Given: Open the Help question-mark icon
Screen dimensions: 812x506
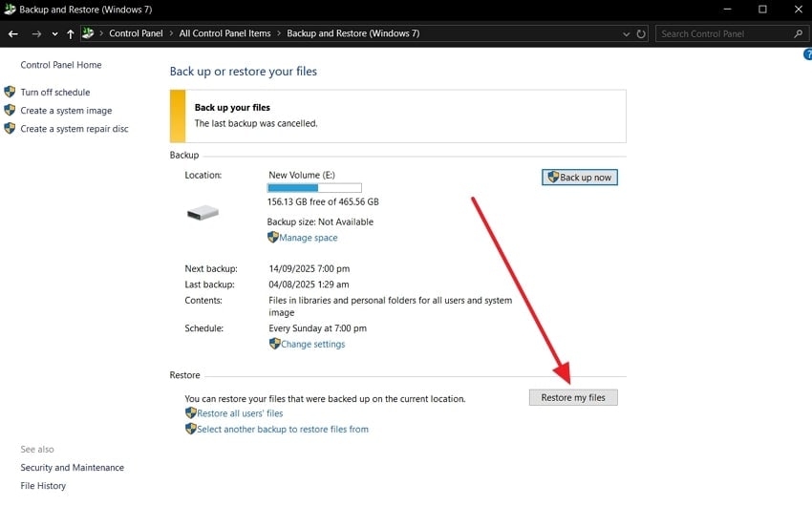Looking at the screenshot, I should click(808, 53).
